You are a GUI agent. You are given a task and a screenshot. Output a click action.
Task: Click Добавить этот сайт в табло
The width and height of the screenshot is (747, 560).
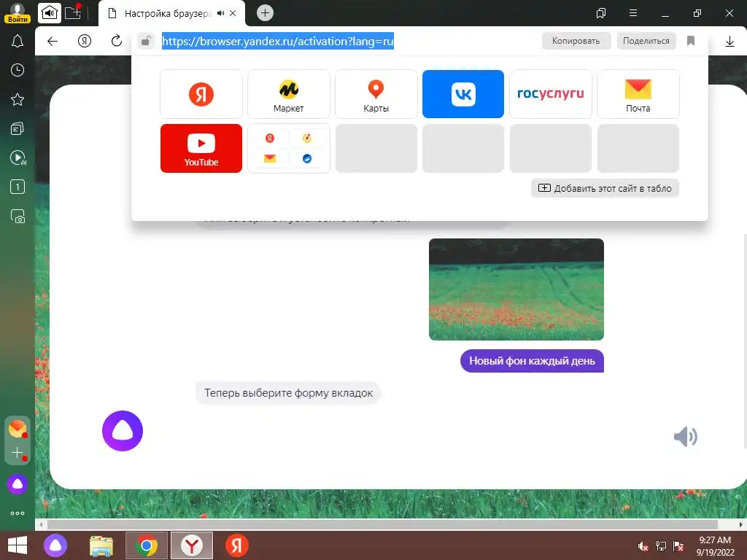(605, 188)
